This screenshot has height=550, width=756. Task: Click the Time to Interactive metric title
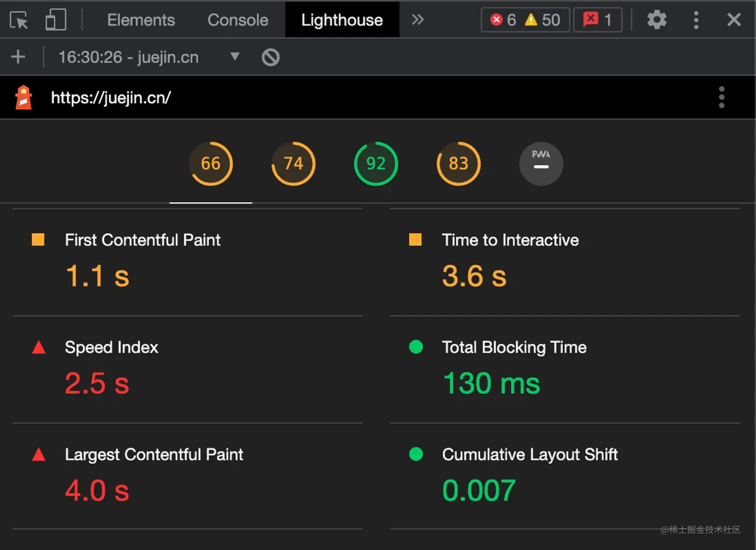[510, 240]
